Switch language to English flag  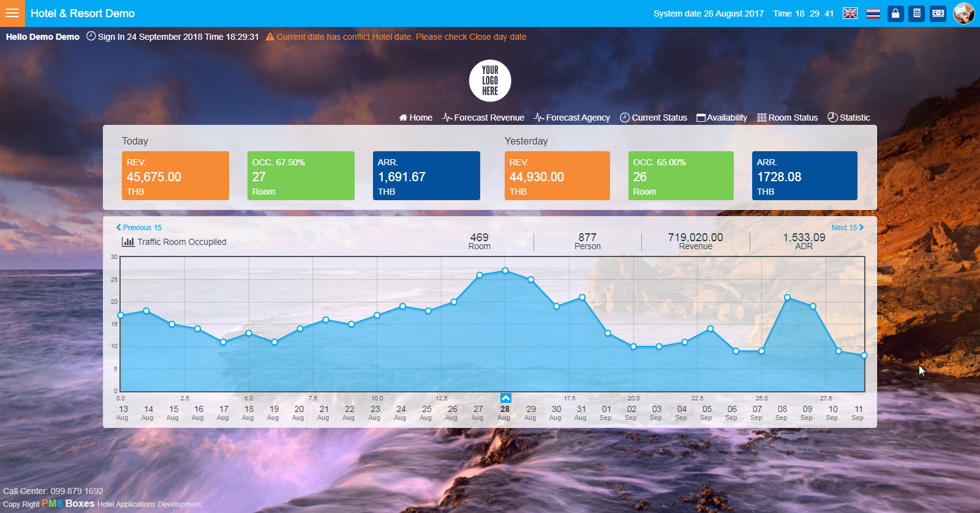click(x=850, y=13)
